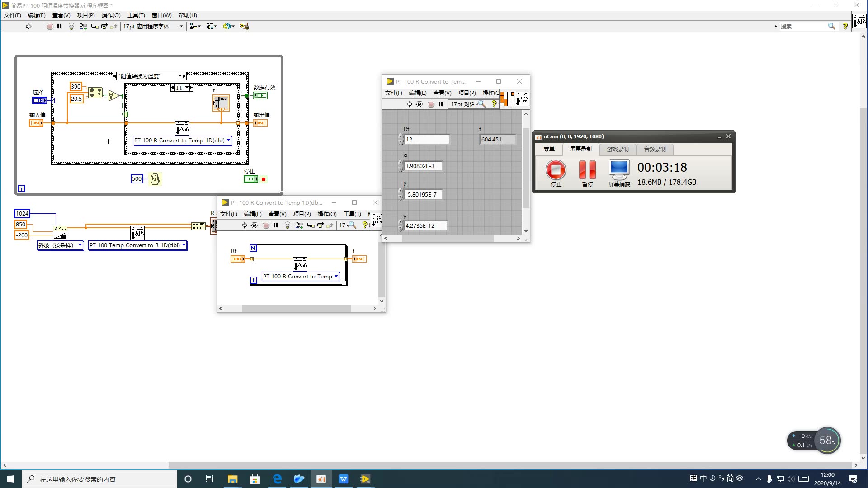Enable Highlight Execution light bulb
This screenshot has height=488, width=868.
pyautogui.click(x=71, y=26)
